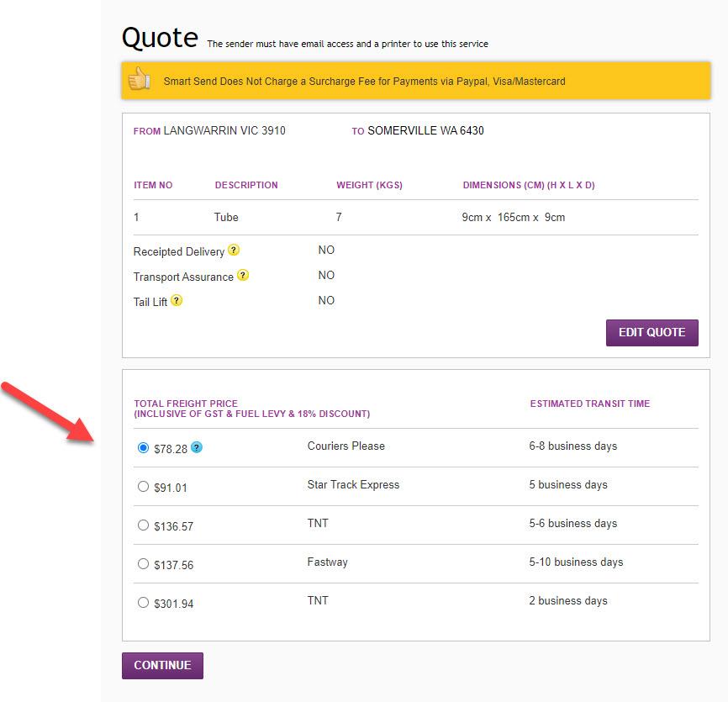Click the $136.57 price text
The height and width of the screenshot is (702, 728).
point(174,526)
